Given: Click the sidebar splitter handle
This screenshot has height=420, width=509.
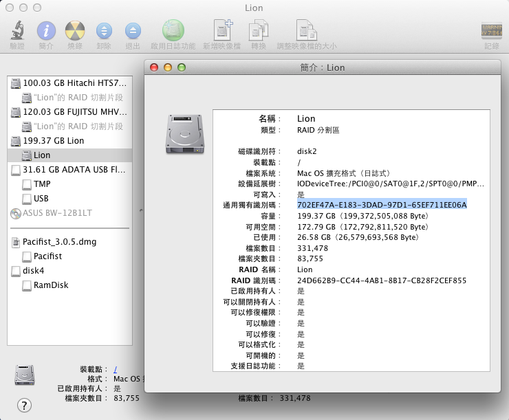Looking at the screenshot, I should [x=141, y=210].
